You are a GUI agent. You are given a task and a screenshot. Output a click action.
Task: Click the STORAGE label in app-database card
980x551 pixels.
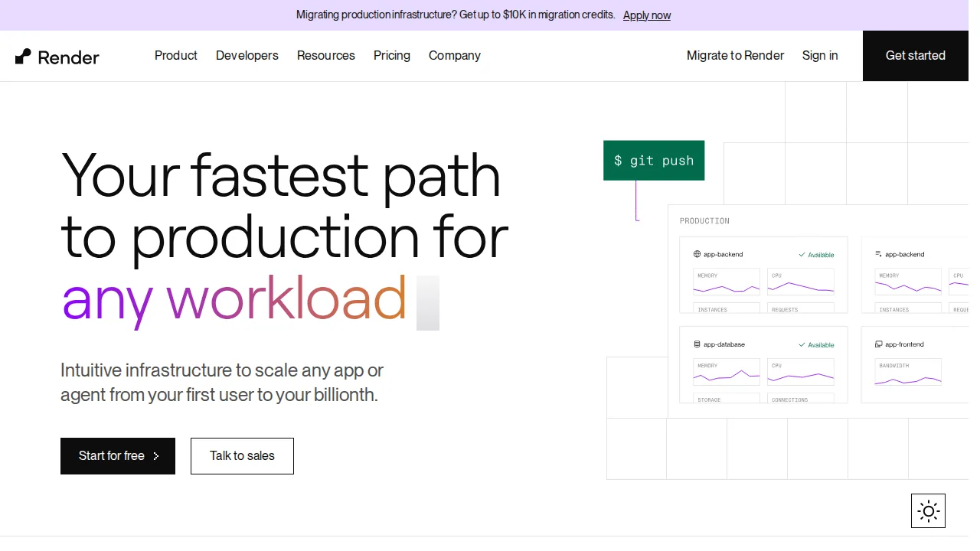tap(709, 400)
